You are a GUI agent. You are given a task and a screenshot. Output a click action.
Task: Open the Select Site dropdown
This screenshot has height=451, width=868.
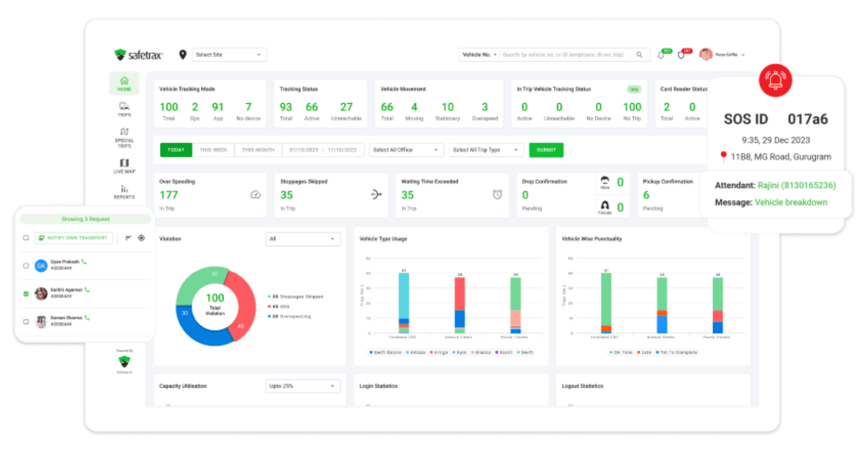tap(229, 54)
